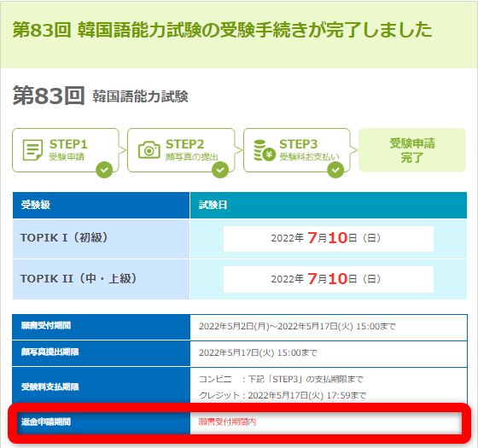Click the STEP1 document form icon
The width and height of the screenshot is (478, 448).
coord(32,150)
